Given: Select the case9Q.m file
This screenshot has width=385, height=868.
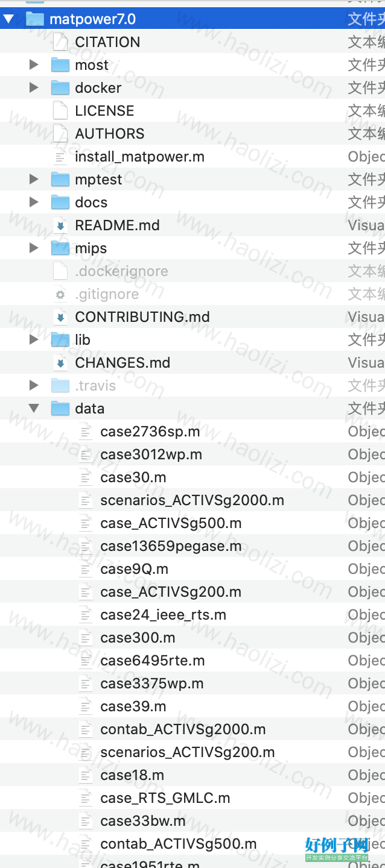Looking at the screenshot, I should (x=134, y=569).
